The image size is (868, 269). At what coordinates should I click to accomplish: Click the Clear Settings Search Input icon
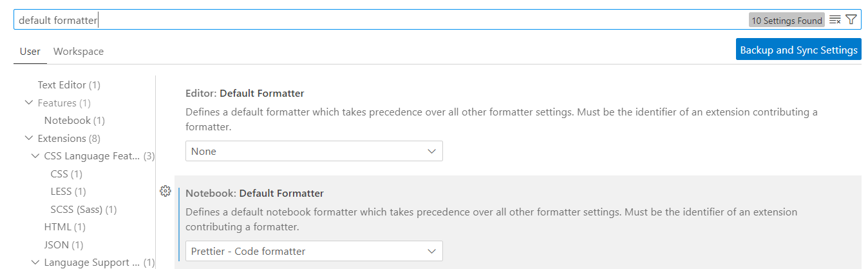[x=835, y=20]
